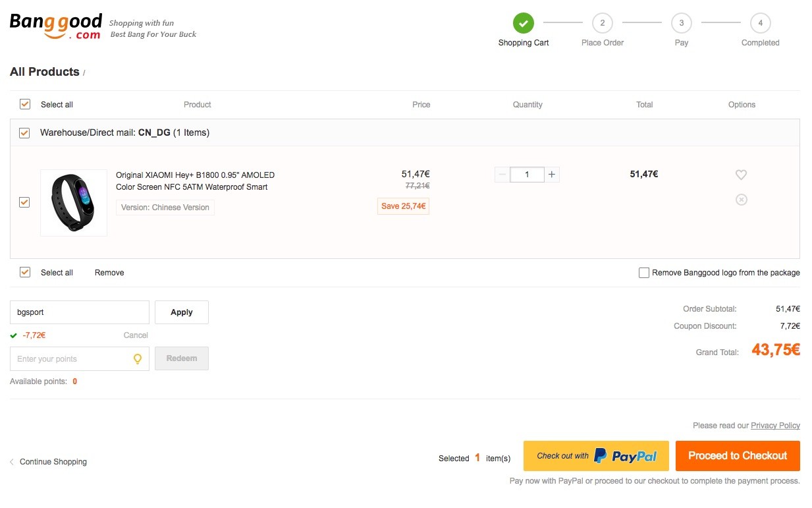
Task: Check Remove Banggood logo from the package
Action: tap(644, 273)
